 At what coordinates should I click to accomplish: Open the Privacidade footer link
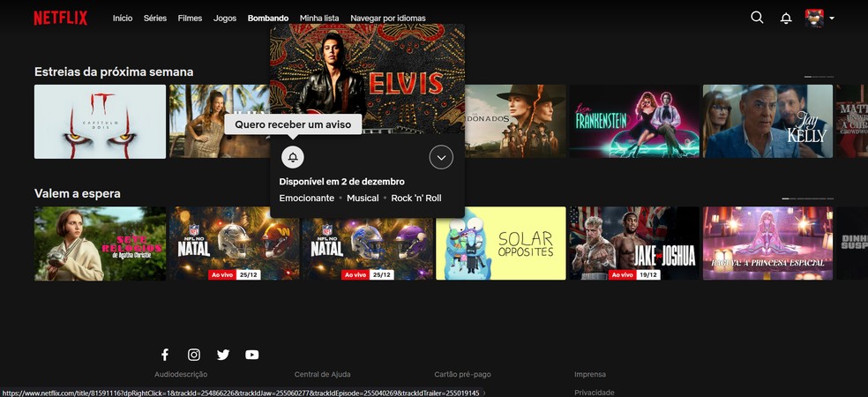[x=594, y=393]
